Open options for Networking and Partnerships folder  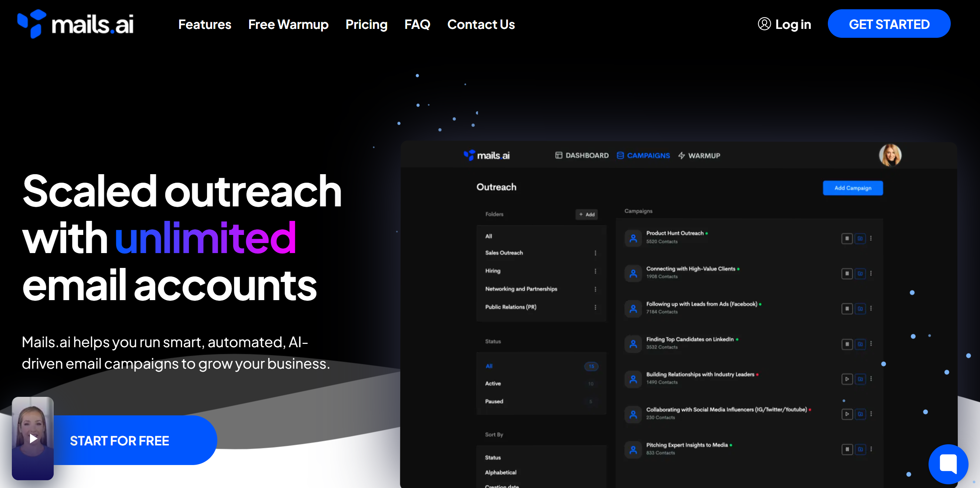click(x=595, y=289)
